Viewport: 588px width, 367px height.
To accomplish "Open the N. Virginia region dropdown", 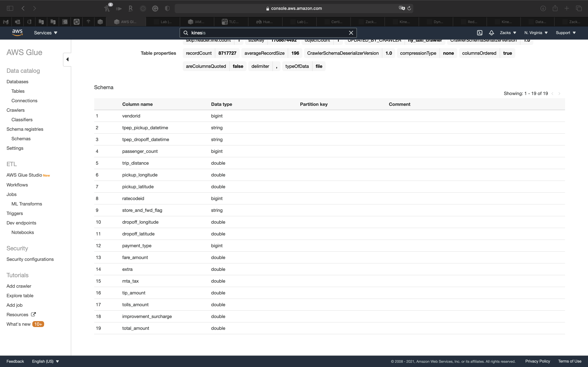I will coord(536,33).
